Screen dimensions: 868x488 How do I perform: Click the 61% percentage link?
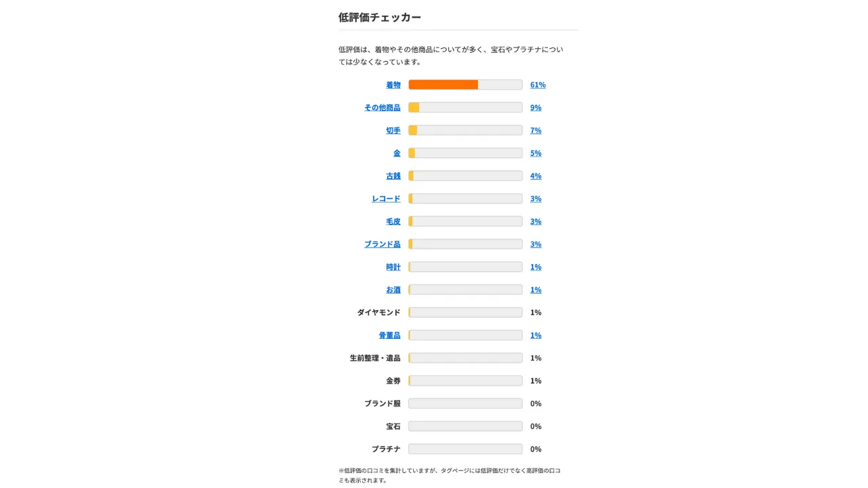(538, 85)
